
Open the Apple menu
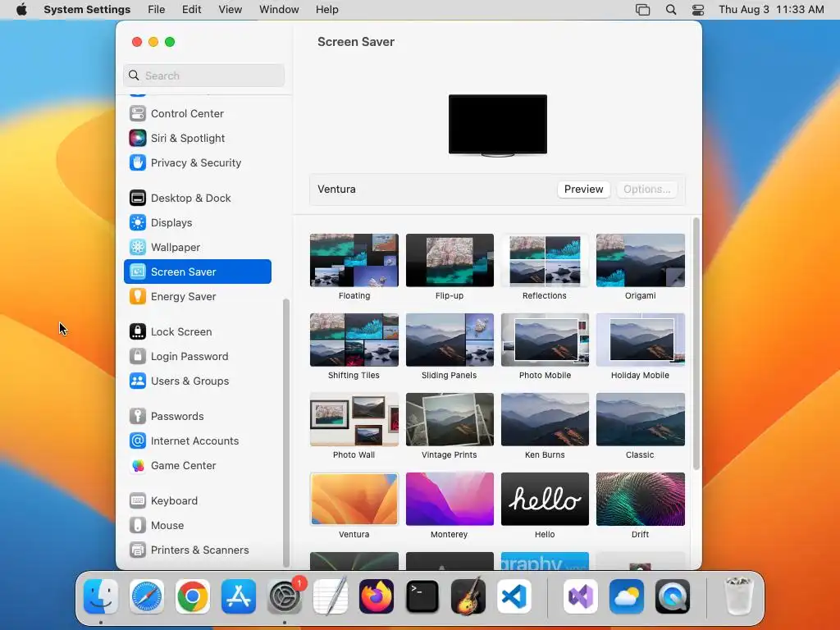[21, 10]
